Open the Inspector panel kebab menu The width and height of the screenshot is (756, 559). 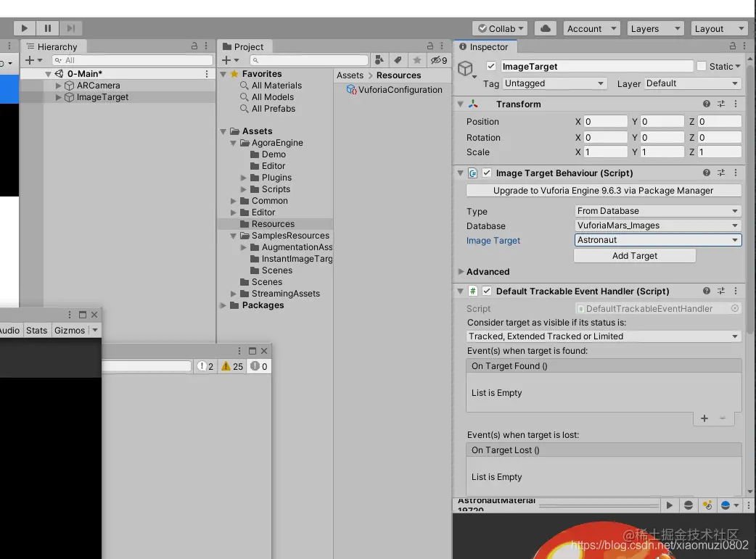(744, 46)
